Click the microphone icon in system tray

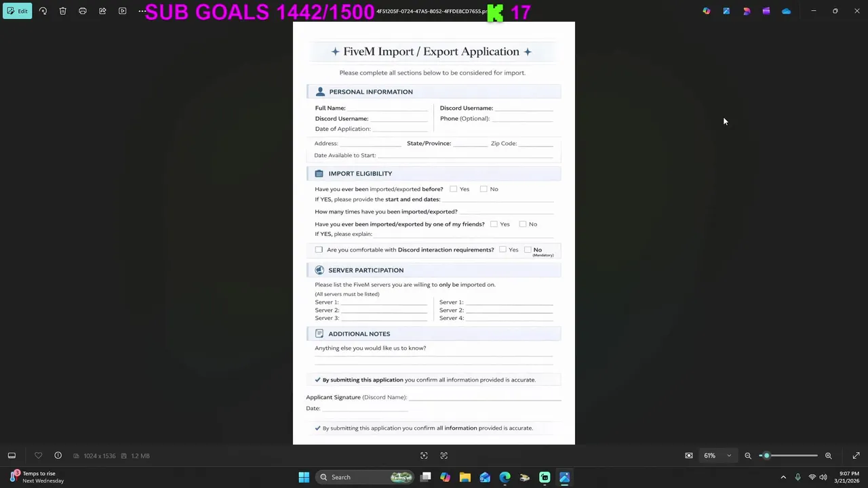(798, 477)
